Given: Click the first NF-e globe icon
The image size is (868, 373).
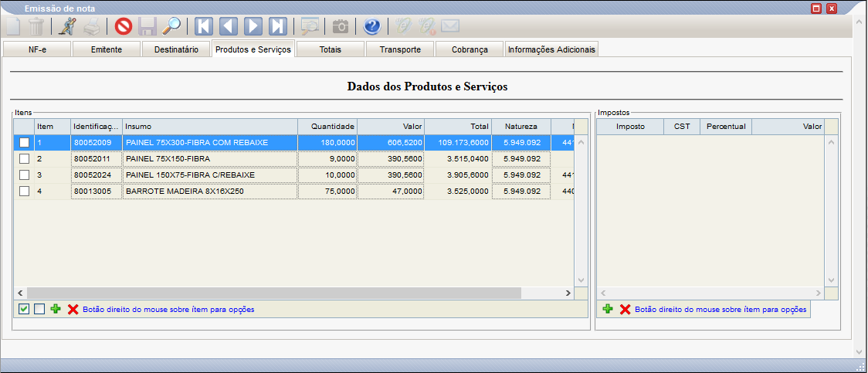Looking at the screenshot, I should point(403,26).
